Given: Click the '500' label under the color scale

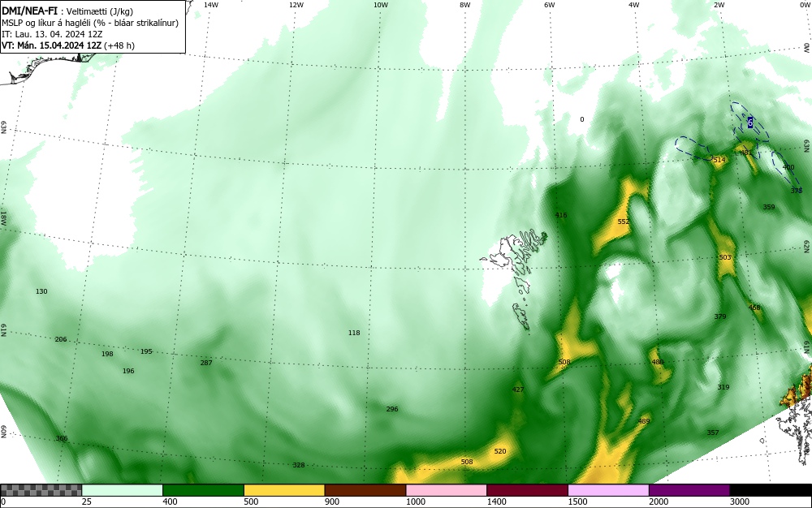Looking at the screenshot, I should pyautogui.click(x=251, y=502).
